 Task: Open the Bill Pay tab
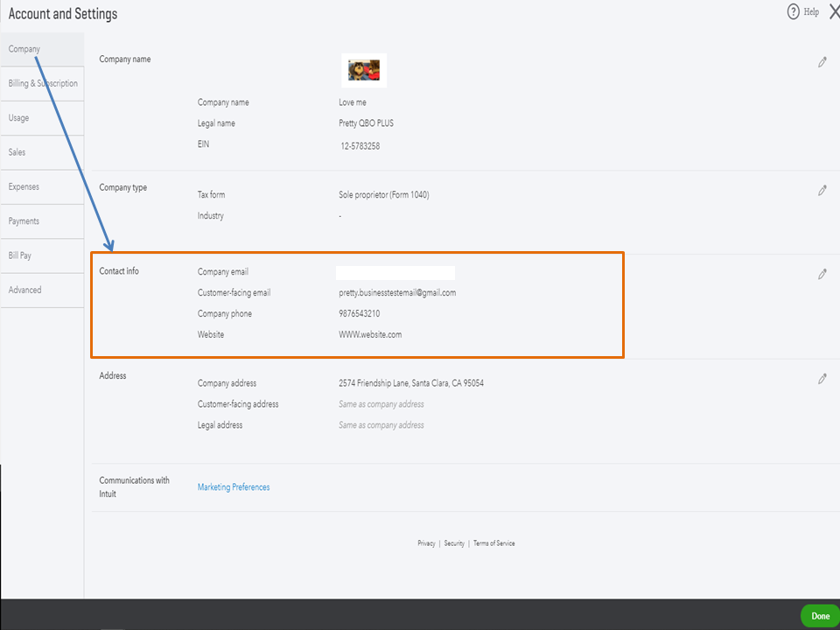coord(20,255)
